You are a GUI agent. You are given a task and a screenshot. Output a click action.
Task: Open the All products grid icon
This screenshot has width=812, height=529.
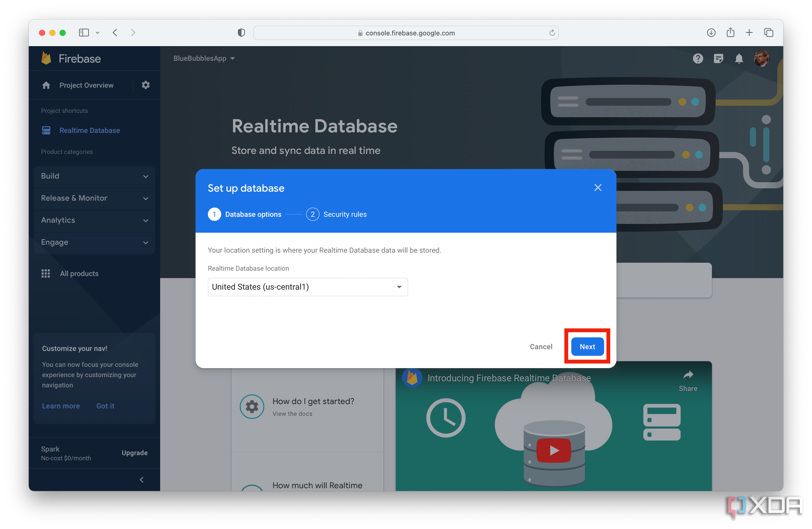(46, 273)
